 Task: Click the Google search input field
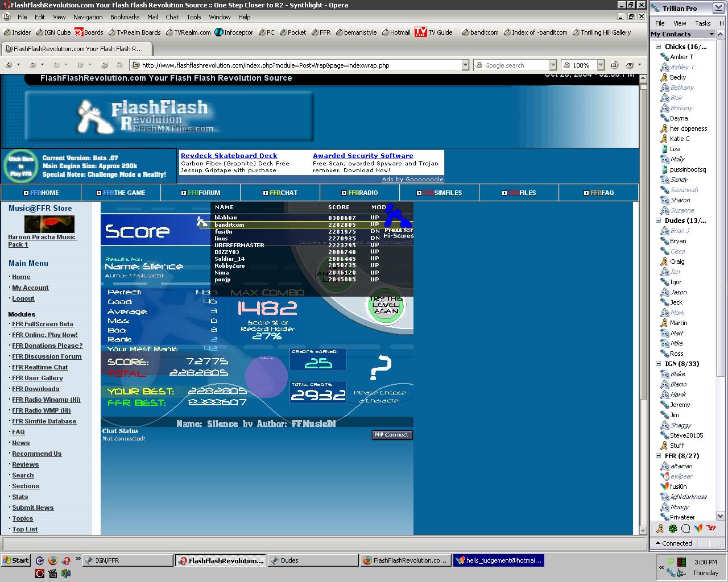(512, 65)
